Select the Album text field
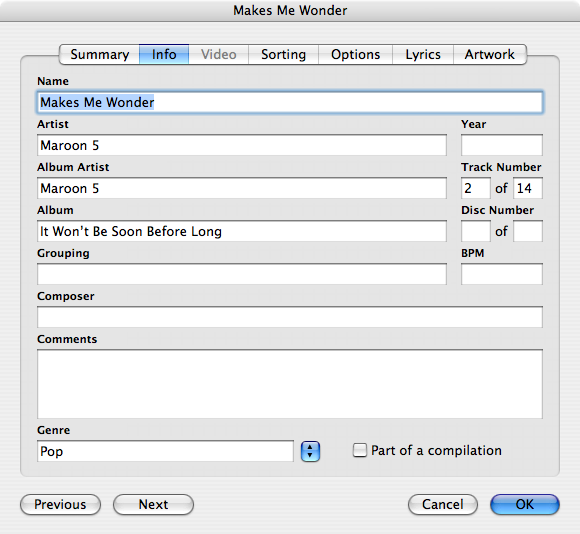The image size is (580, 534). click(x=242, y=231)
